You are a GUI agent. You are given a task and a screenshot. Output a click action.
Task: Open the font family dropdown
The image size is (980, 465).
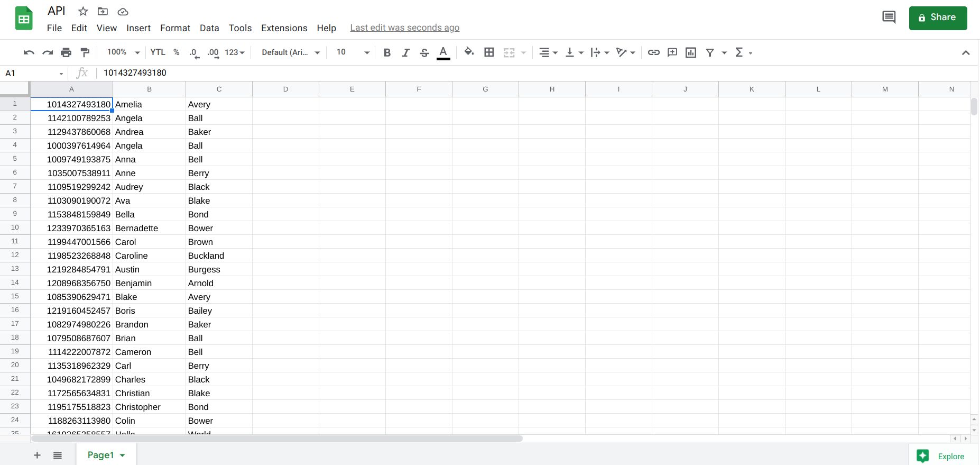click(291, 52)
